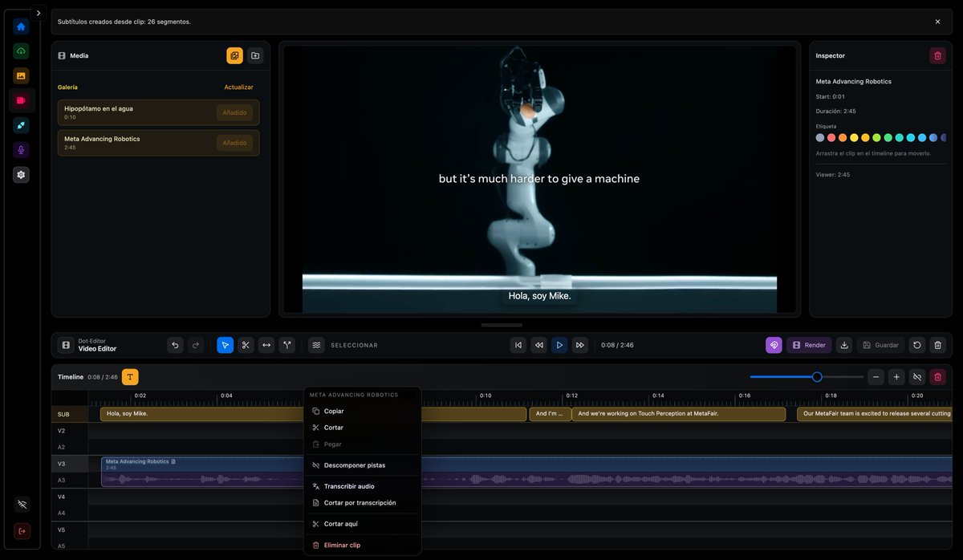
Task: Select Meta Advancing Robotics in the gallery
Action: pos(158,143)
